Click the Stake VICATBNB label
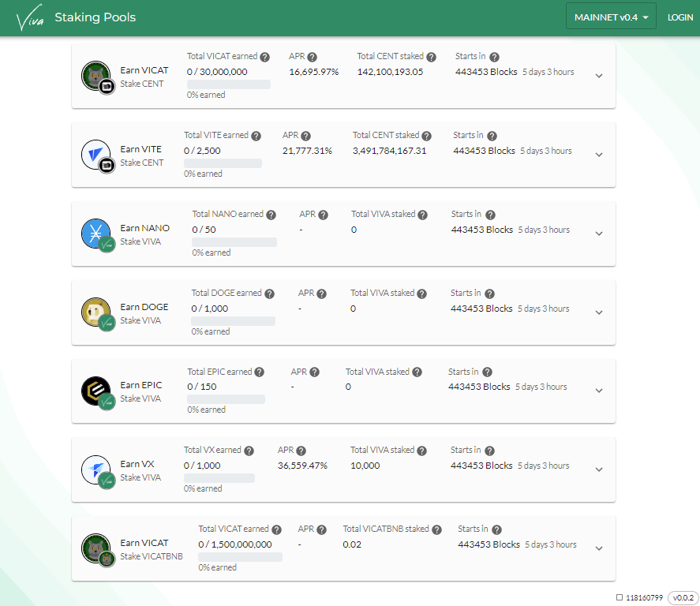Viewport: 700px width, 606px height. point(152,556)
